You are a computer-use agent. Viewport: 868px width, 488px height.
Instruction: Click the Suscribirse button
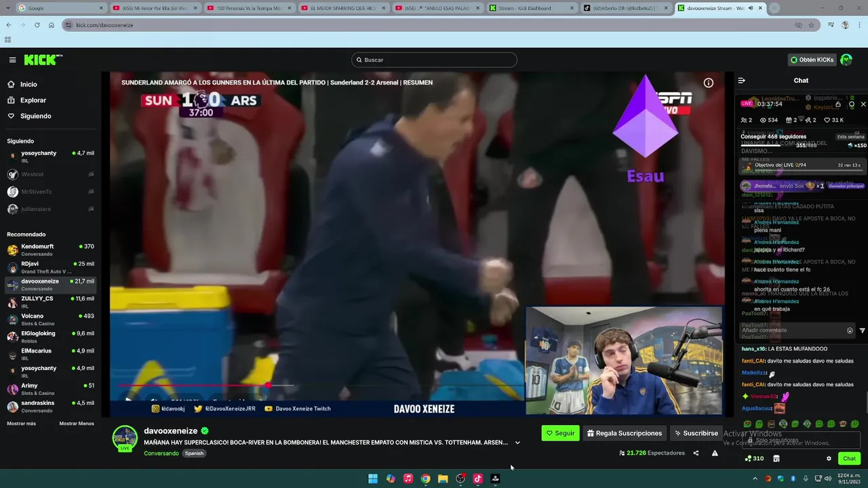696,433
